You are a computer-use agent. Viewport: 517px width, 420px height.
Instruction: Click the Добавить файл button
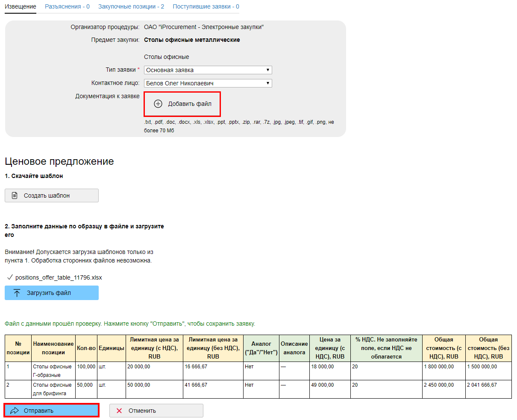(182, 104)
